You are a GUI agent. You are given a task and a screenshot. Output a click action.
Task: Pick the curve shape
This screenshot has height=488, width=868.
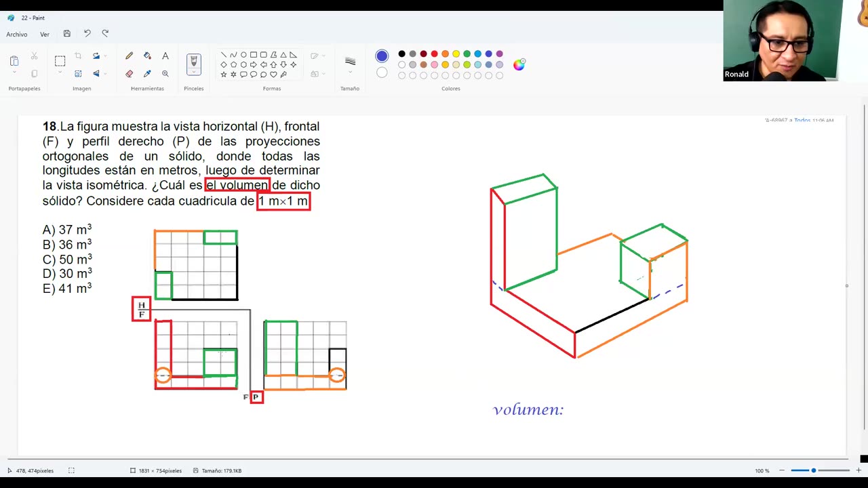tap(233, 55)
